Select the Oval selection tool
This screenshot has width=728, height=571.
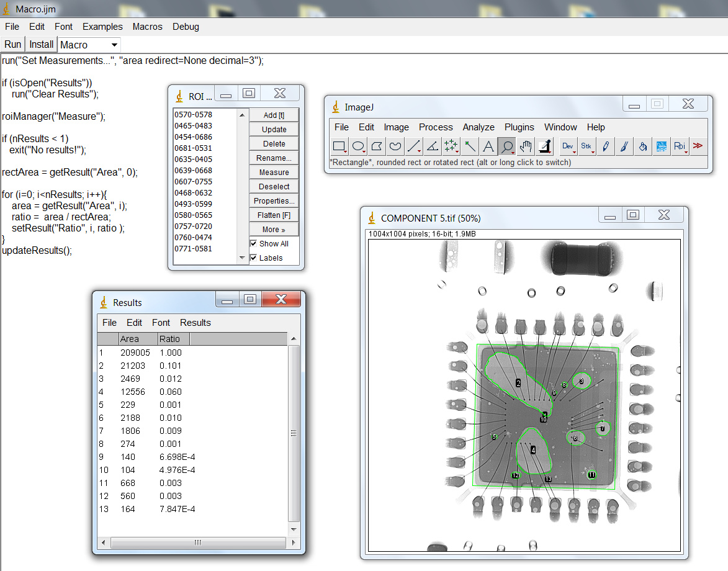click(x=357, y=146)
